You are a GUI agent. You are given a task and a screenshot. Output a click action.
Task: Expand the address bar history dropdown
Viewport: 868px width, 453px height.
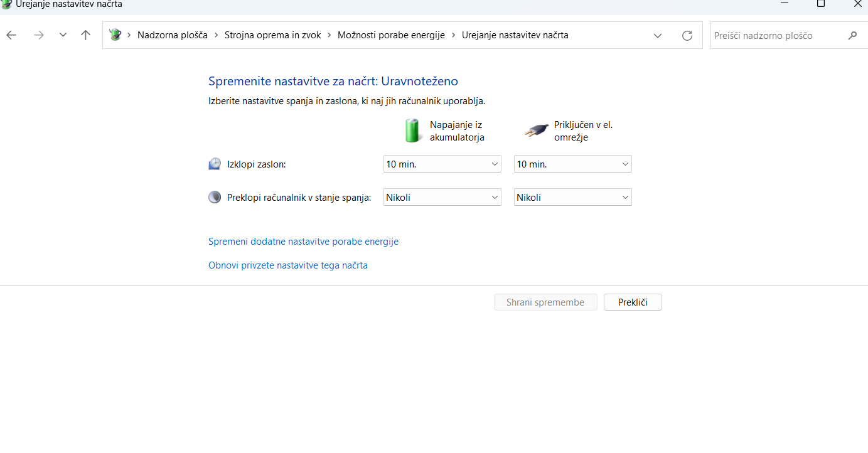[658, 36]
